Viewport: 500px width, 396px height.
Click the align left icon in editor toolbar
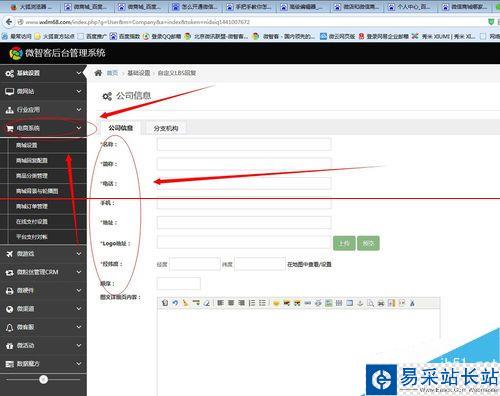pyautogui.click(x=220, y=303)
